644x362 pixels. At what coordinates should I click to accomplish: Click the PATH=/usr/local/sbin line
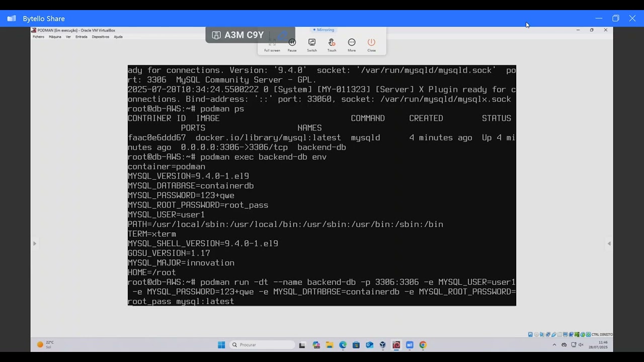285,225
